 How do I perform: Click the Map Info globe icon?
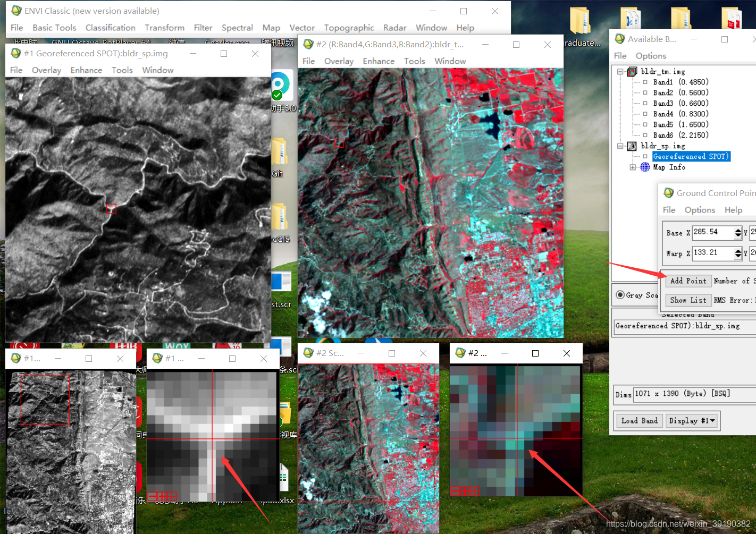click(x=645, y=167)
